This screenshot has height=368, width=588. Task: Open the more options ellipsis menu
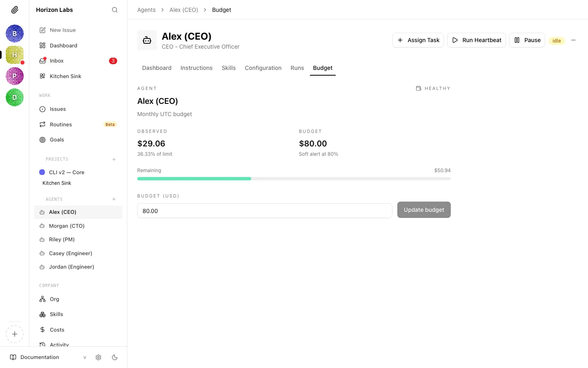573,40
